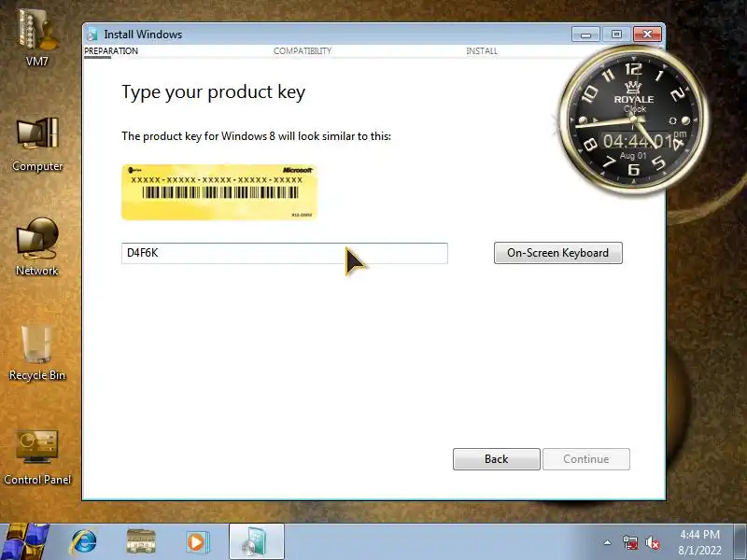Select the Recycle Bin icon
747x560 pixels.
point(37,353)
